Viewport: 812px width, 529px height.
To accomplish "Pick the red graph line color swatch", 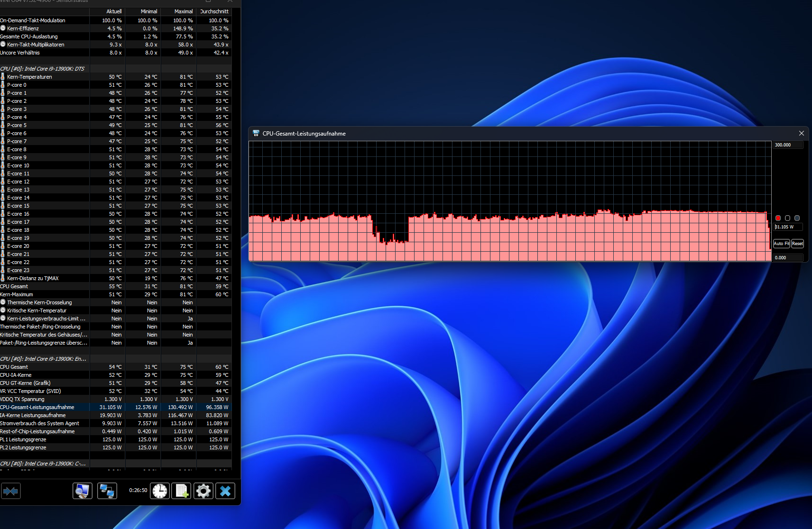I will [x=778, y=218].
